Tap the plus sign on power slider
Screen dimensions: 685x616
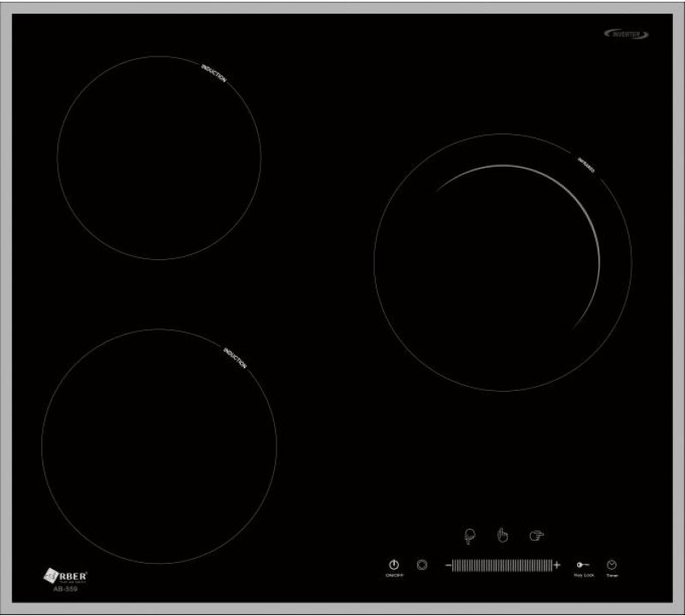pos(557,566)
